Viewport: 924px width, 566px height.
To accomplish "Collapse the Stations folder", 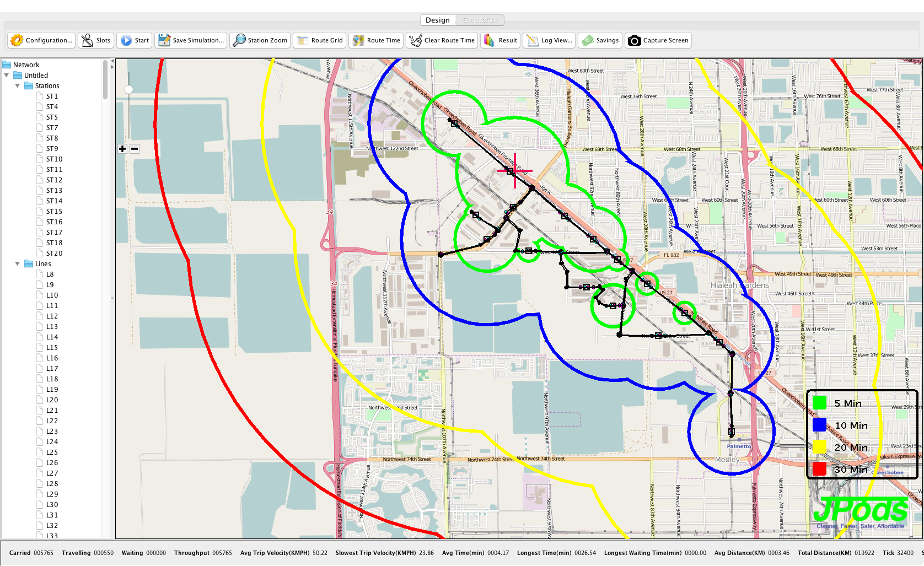I will [18, 86].
